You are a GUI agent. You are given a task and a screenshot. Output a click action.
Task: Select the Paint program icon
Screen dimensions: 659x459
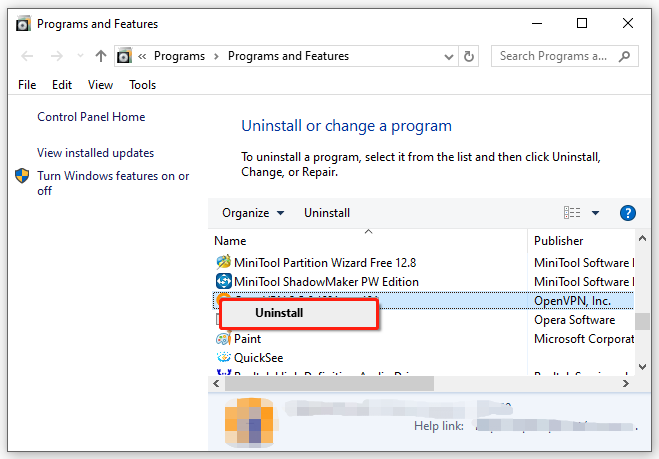pos(224,339)
